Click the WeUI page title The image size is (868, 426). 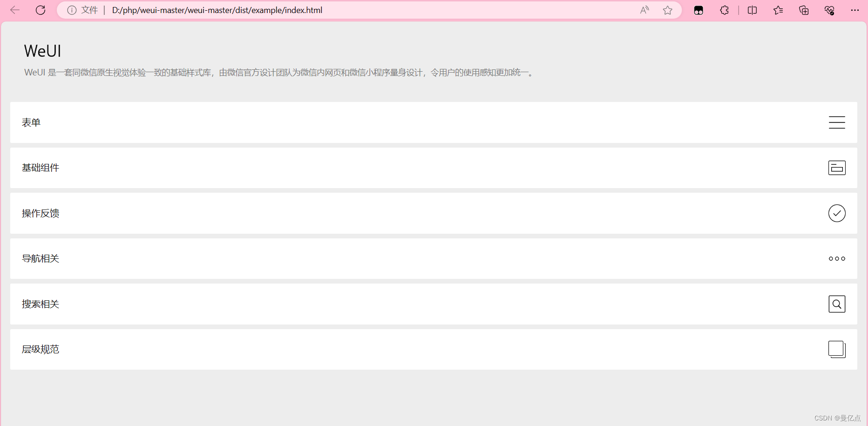click(x=42, y=51)
